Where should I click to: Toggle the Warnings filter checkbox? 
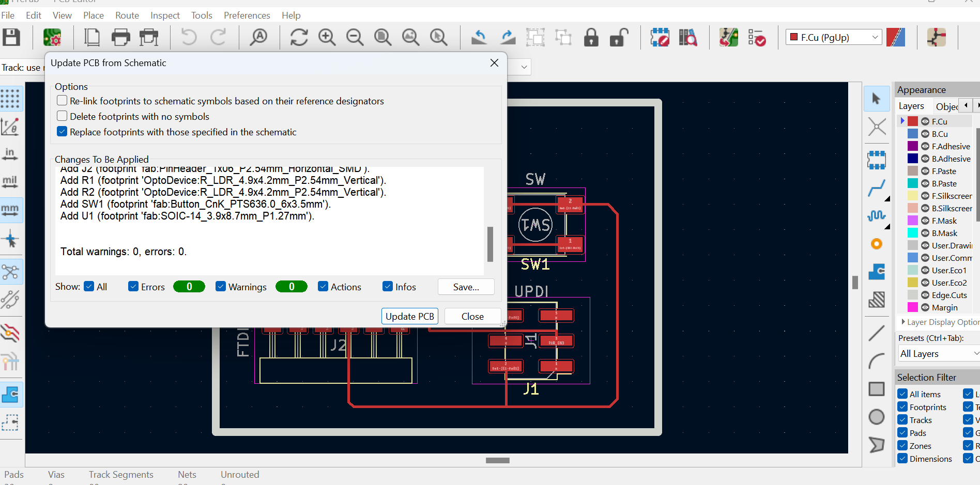221,287
